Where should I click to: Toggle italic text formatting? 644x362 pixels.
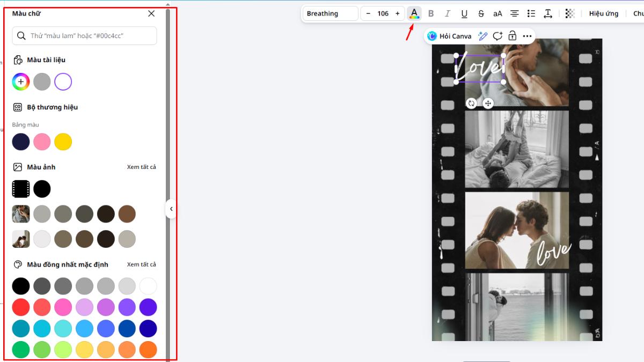coord(447,13)
